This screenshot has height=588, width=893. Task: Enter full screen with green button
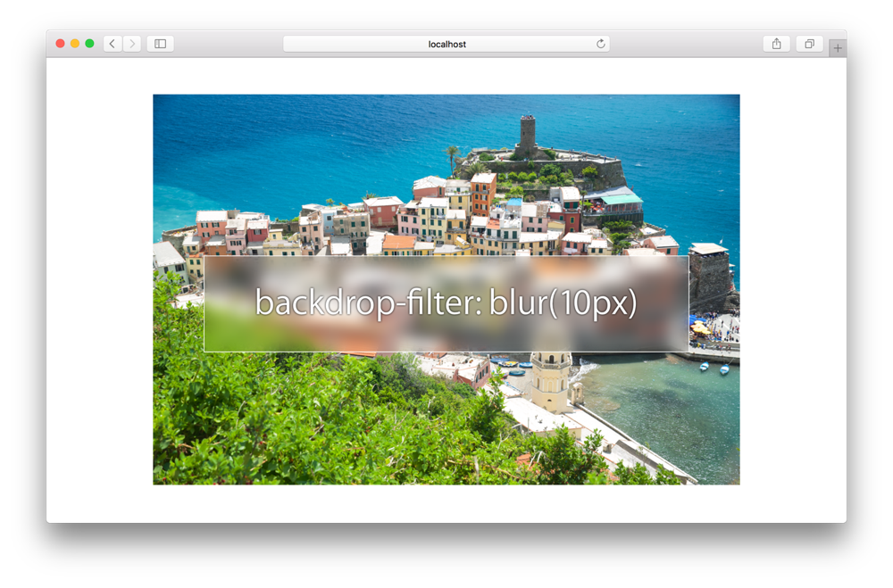[89, 44]
